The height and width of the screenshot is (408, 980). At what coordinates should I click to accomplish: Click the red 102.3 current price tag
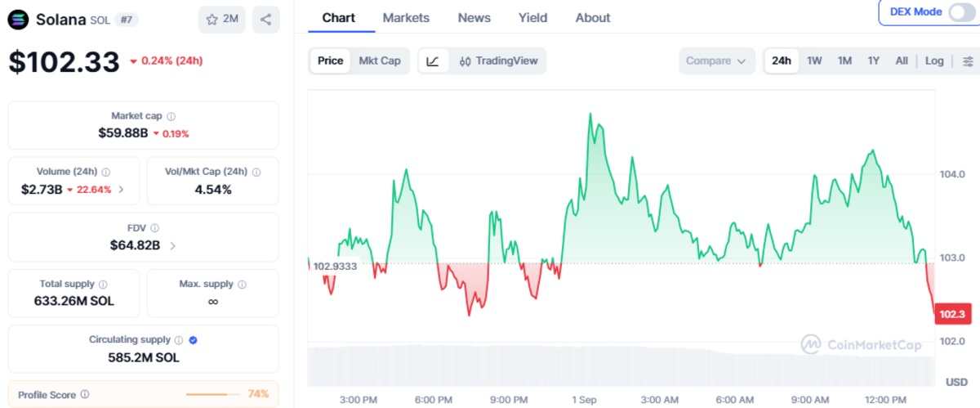(x=951, y=315)
